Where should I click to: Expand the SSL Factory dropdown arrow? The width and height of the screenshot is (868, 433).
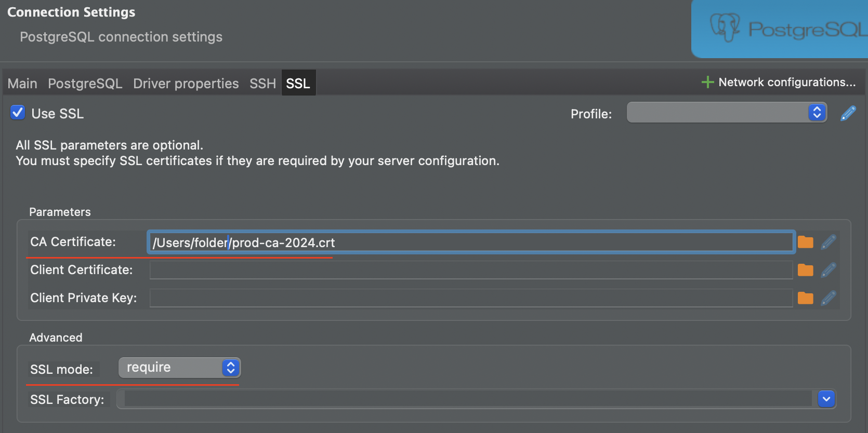coord(826,399)
